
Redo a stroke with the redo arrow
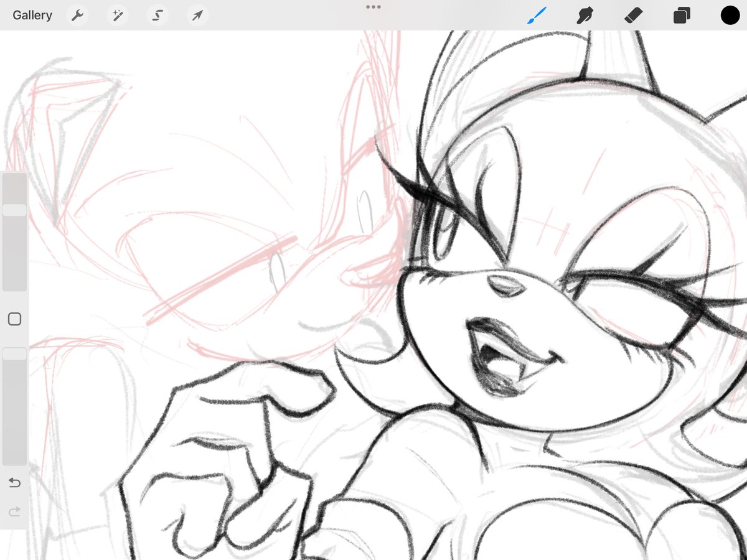tap(14, 511)
